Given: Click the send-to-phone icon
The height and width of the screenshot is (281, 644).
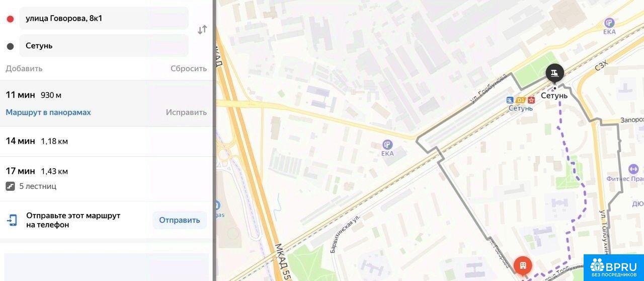Looking at the screenshot, I should pos(12,220).
